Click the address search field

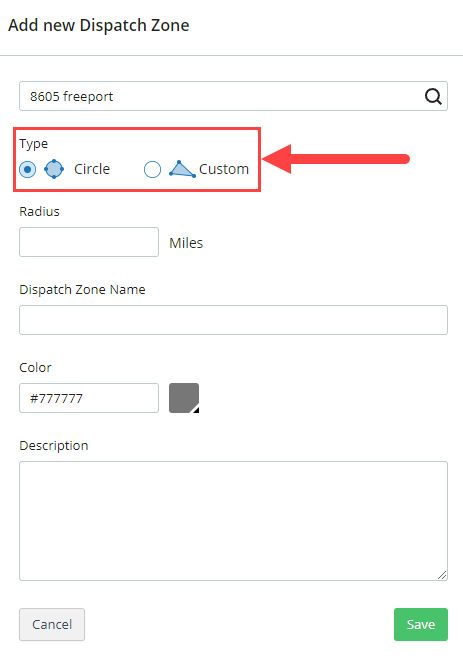[x=233, y=96]
